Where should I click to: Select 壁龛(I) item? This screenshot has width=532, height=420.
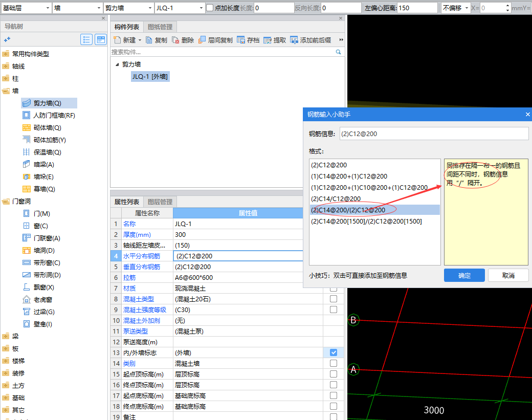(x=37, y=324)
